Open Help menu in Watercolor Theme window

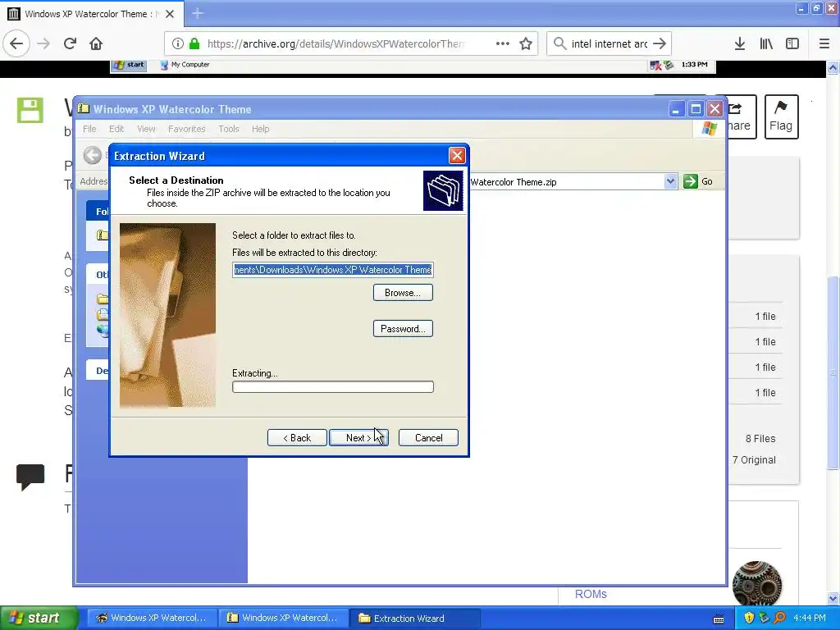tap(260, 129)
